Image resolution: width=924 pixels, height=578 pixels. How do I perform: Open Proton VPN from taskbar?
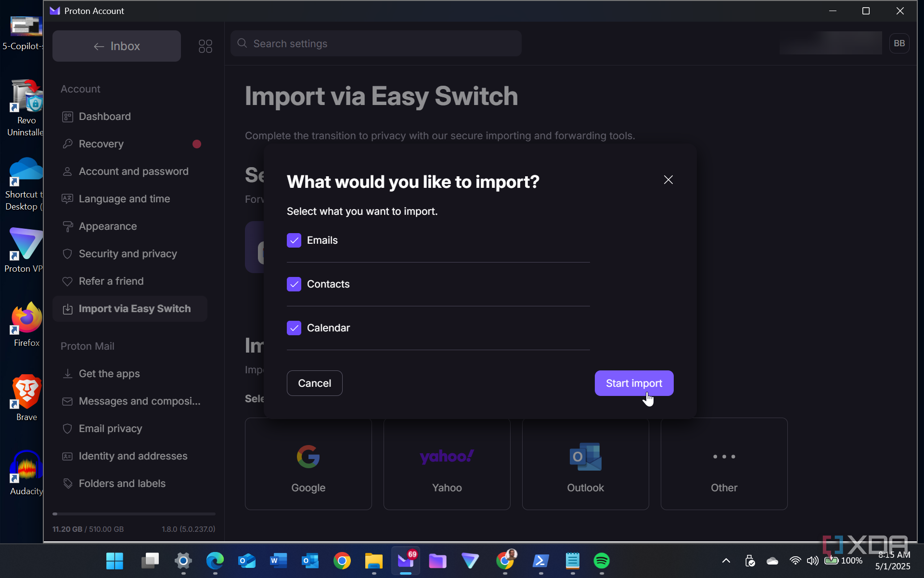coord(470,561)
